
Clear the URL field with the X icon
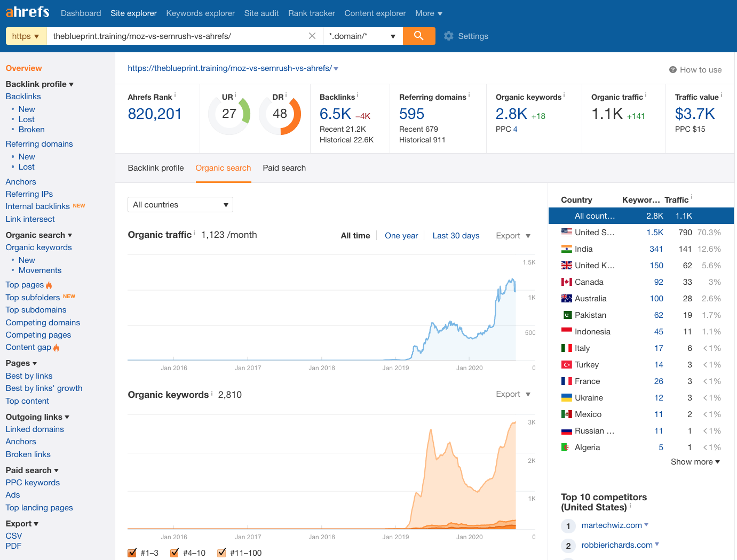click(312, 36)
